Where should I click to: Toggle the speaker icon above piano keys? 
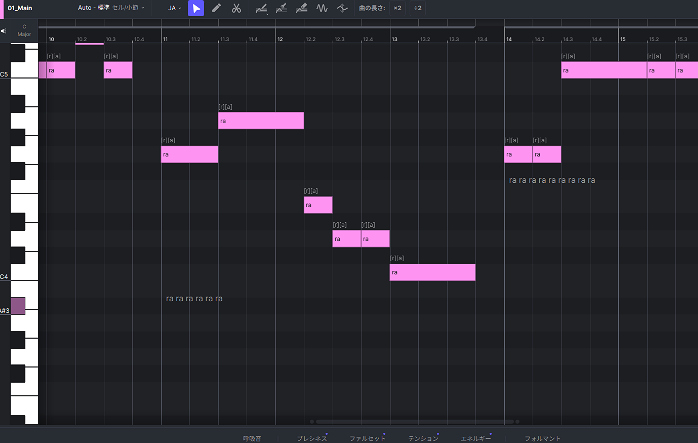5,30
